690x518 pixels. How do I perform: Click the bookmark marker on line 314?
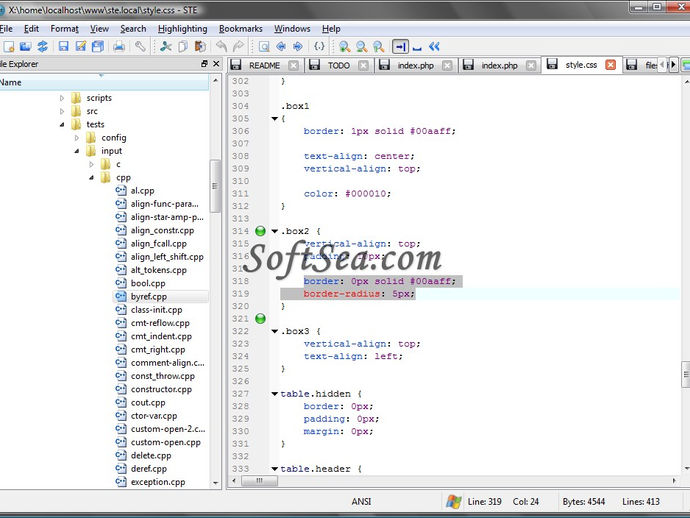tap(261, 231)
